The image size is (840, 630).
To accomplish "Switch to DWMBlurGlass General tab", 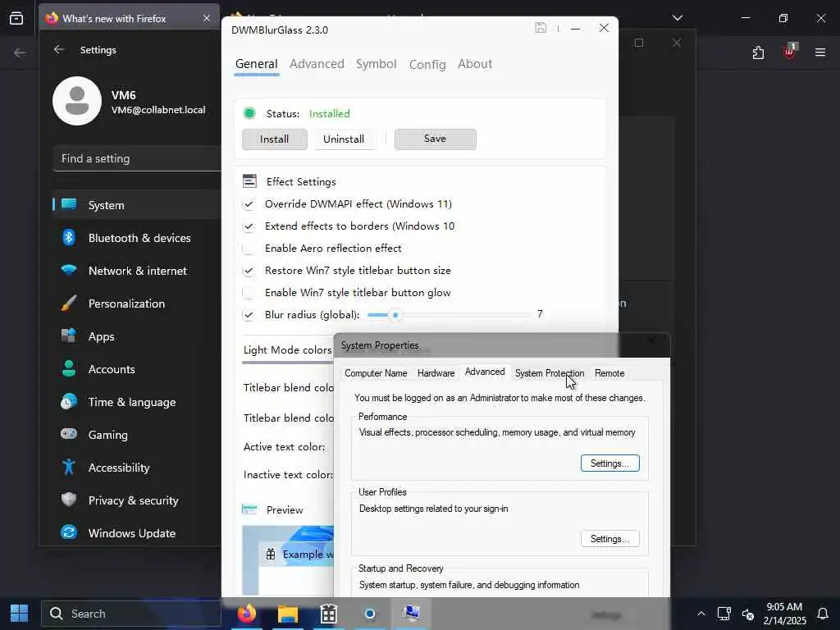I will click(x=257, y=64).
